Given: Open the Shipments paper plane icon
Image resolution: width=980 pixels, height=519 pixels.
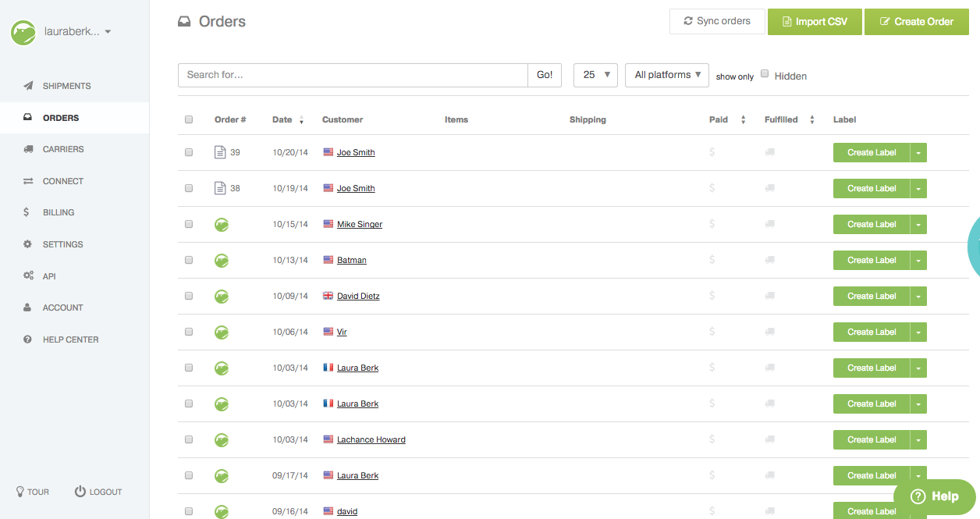Looking at the screenshot, I should coord(28,86).
